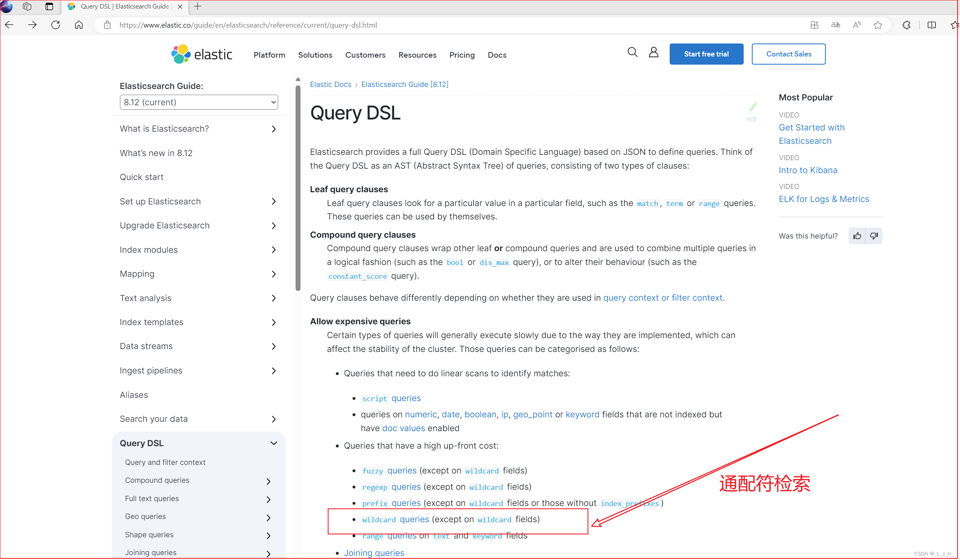This screenshot has height=560, width=960.
Task: Expand What is Elasticsearch? section
Action: 274,129
